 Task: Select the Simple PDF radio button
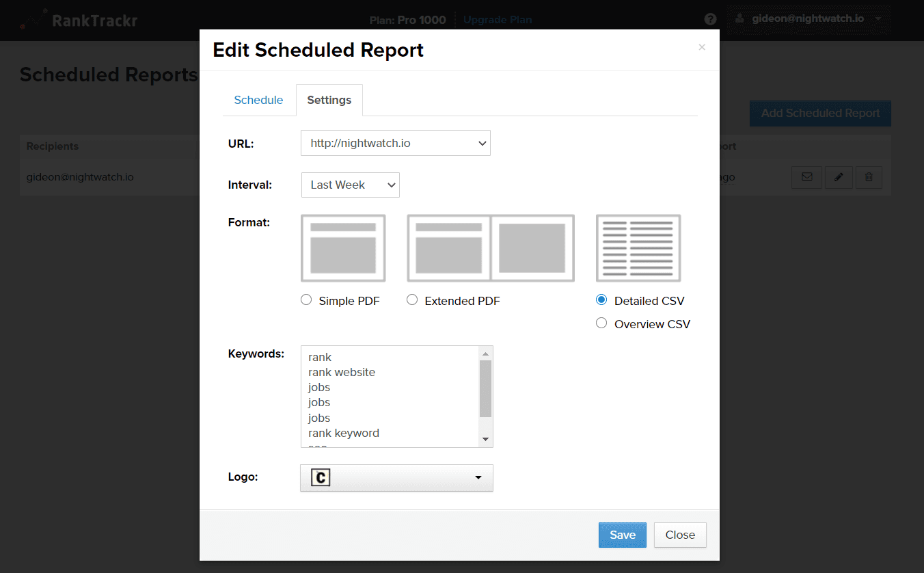click(x=305, y=299)
